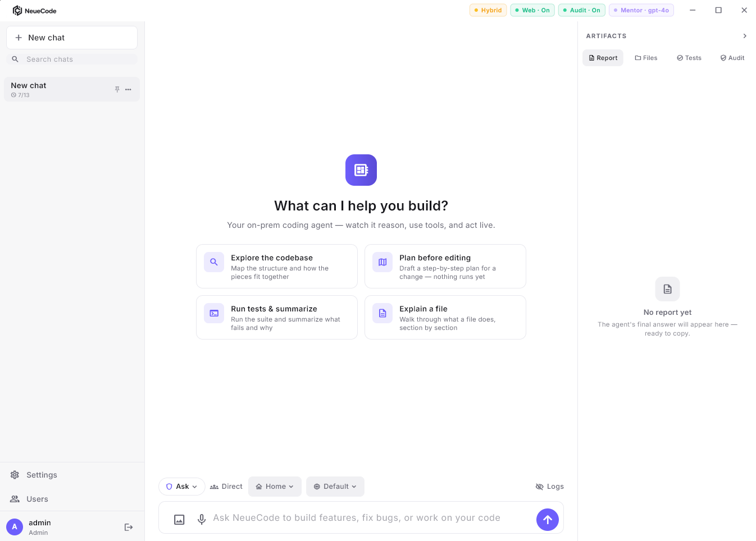The image size is (756, 541).
Task: Toggle the Audit On status badge
Action: coord(582,10)
